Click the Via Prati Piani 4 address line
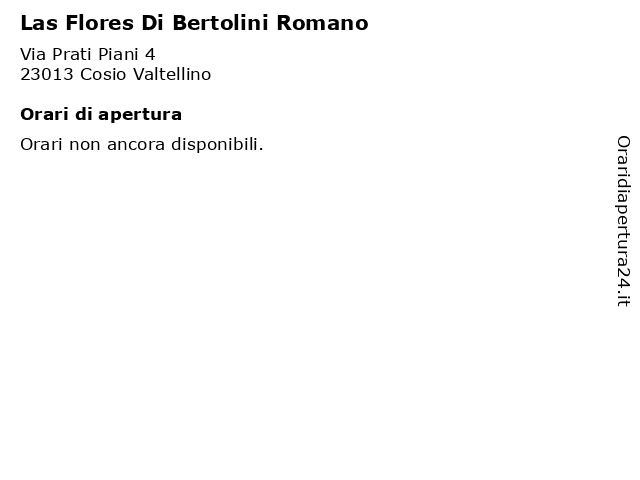This screenshot has width=640, height=480. click(88, 54)
